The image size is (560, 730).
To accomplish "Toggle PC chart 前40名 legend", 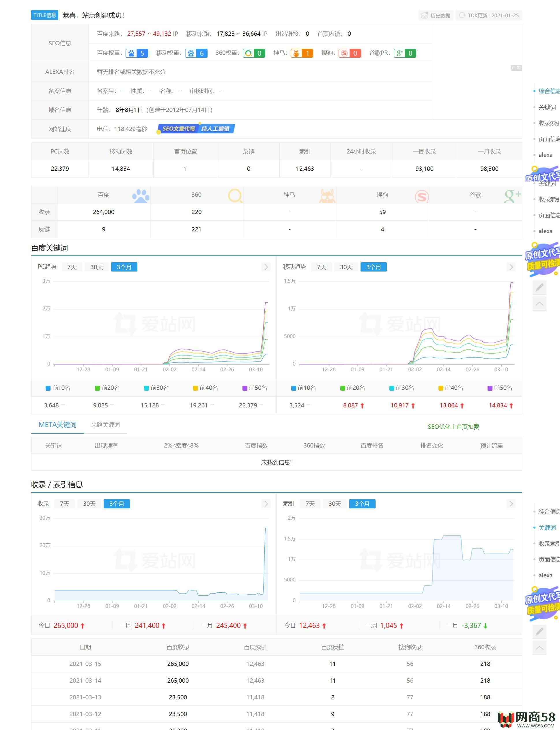I will tap(206, 388).
